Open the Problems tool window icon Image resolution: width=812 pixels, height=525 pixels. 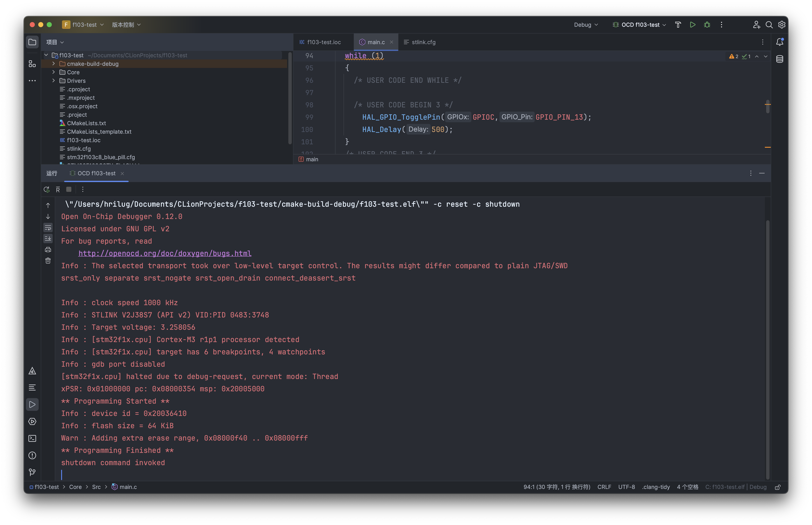tap(32, 455)
